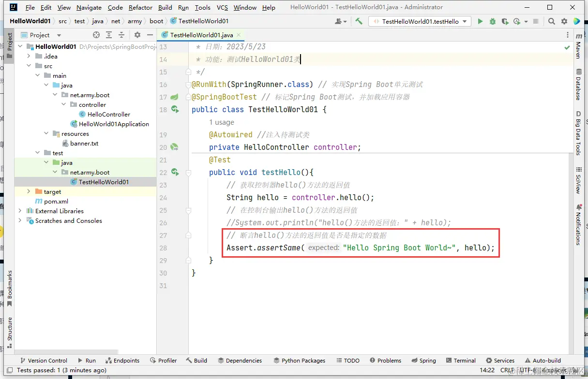Image resolution: width=588 pixels, height=379 pixels.
Task: Click the Debug bug icon
Action: click(493, 21)
